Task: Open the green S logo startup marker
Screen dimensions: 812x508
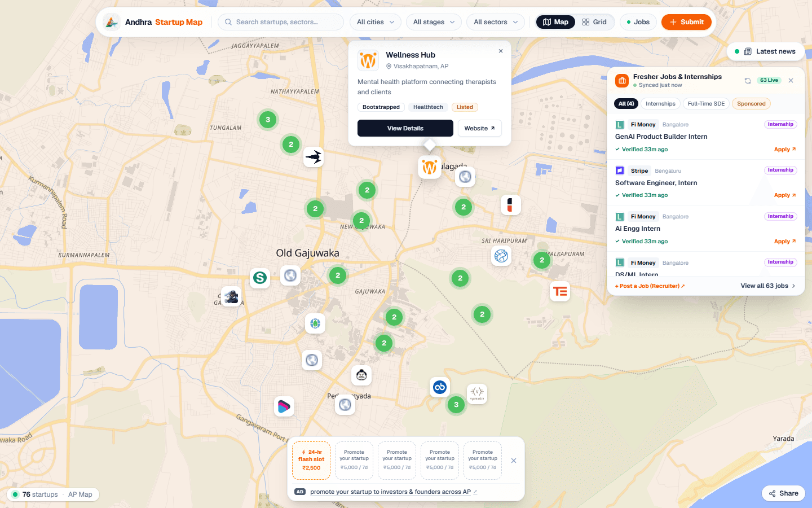Action: click(260, 278)
